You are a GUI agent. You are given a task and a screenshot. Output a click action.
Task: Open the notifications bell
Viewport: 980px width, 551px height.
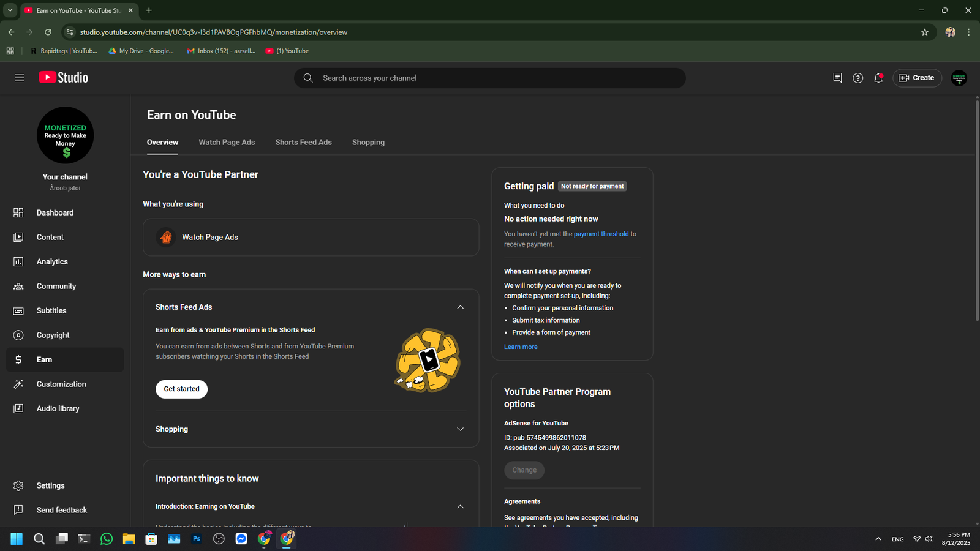coord(878,78)
